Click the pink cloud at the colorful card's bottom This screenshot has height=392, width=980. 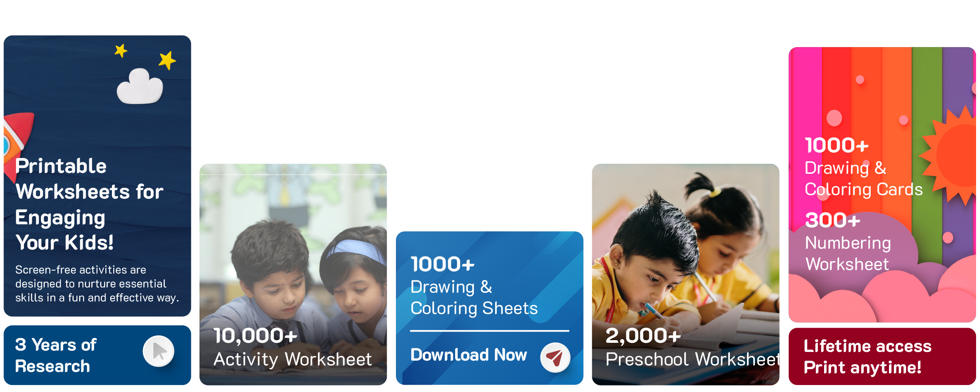click(x=882, y=301)
